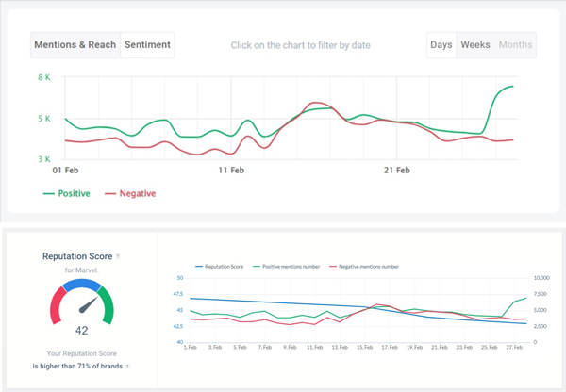Click '15. Feb' on reputation chart axis

tap(364, 348)
